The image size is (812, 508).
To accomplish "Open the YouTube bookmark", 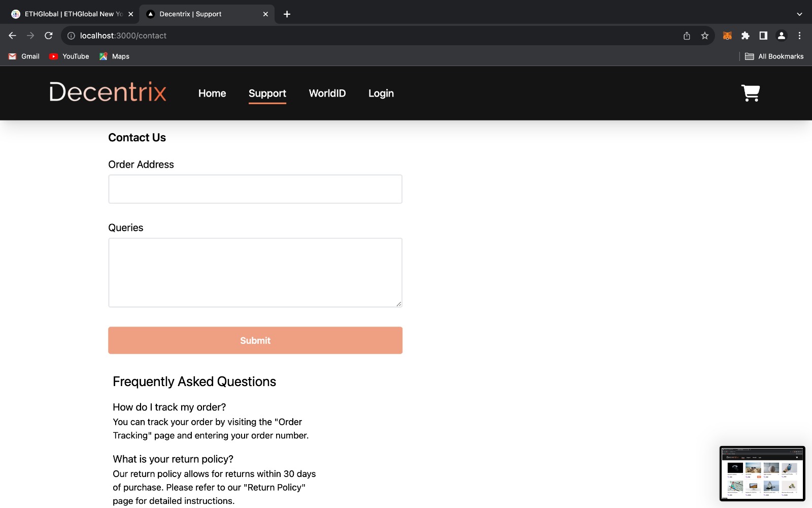I will [x=69, y=56].
